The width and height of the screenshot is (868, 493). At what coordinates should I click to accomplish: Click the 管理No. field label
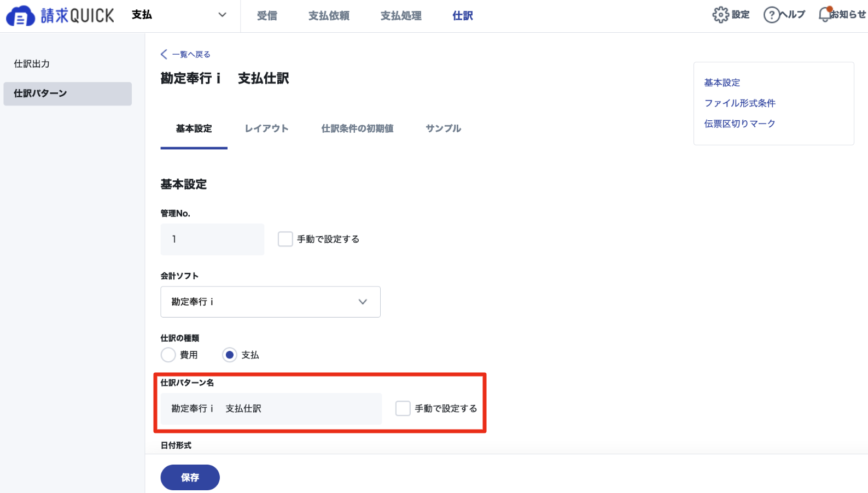click(176, 213)
